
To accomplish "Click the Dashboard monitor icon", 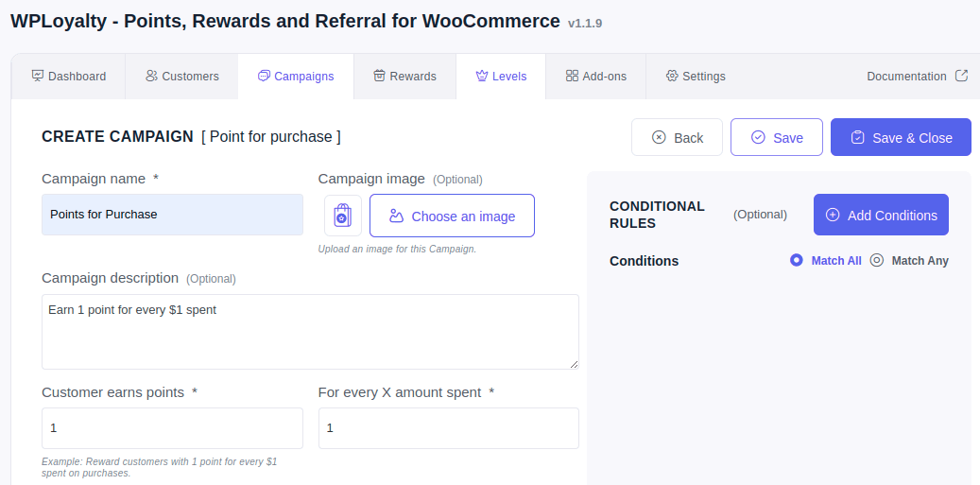I will click(38, 76).
